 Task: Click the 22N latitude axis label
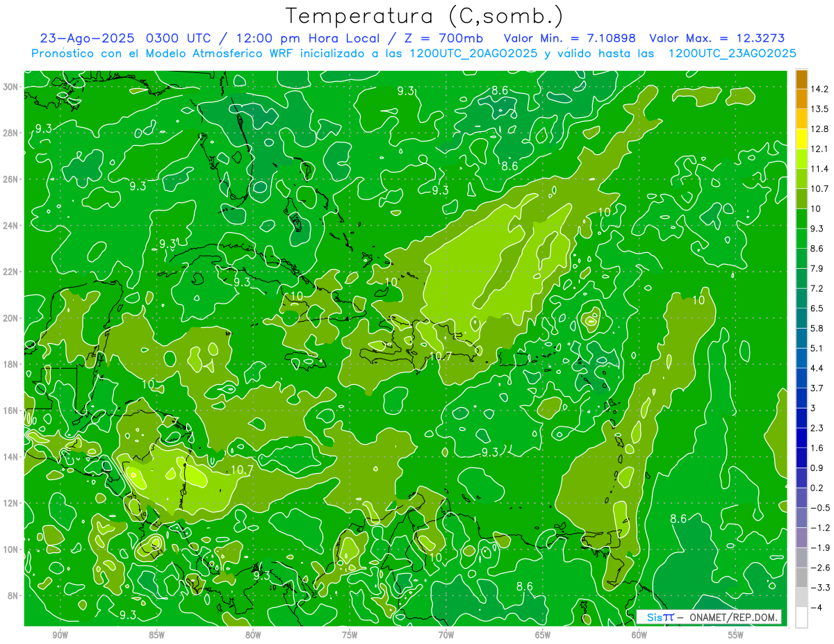[11, 271]
